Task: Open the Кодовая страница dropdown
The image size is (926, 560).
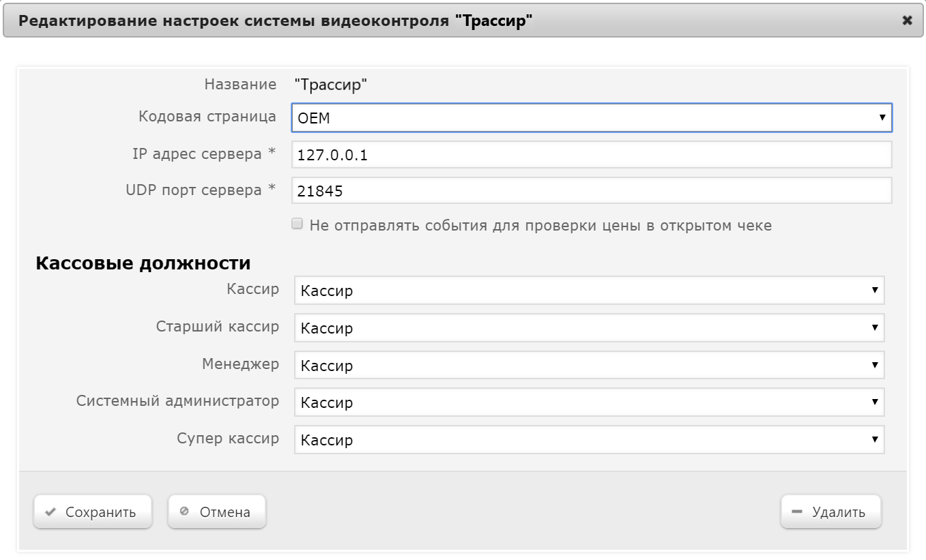Action: click(x=592, y=117)
